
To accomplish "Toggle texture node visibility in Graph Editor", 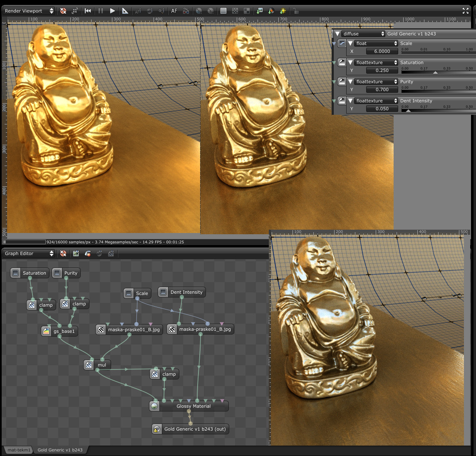I will pos(111,253).
